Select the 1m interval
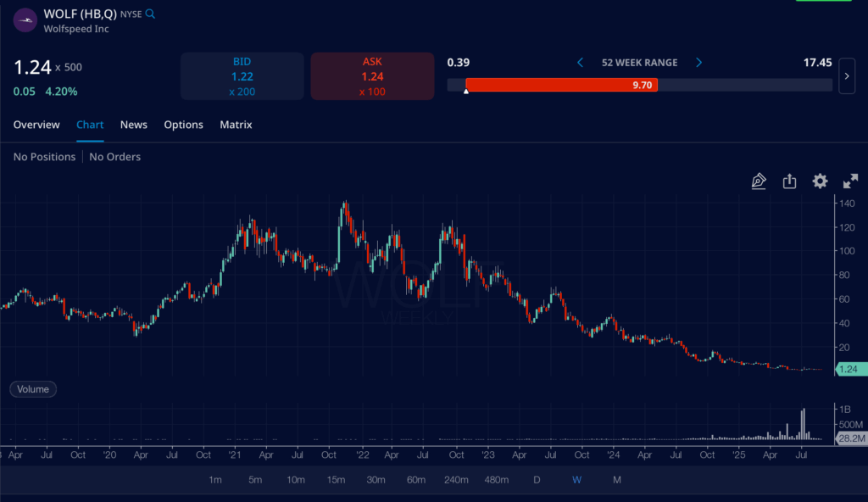868x502 pixels. click(x=215, y=479)
